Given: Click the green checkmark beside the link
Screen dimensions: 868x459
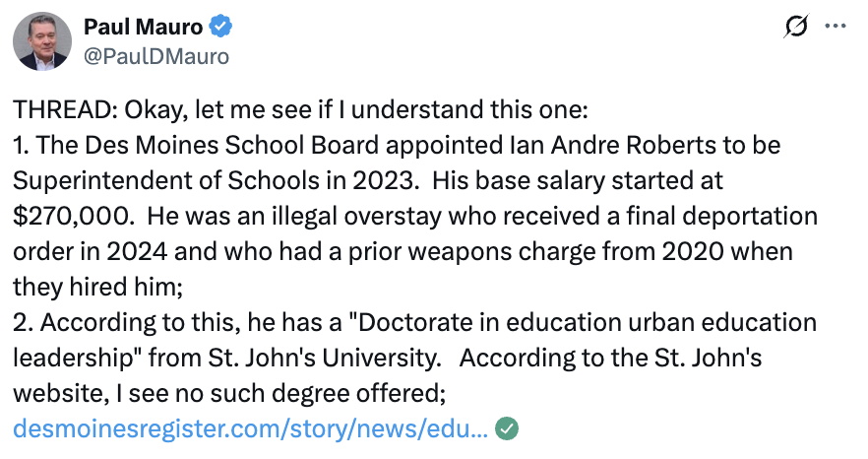Looking at the screenshot, I should [506, 429].
